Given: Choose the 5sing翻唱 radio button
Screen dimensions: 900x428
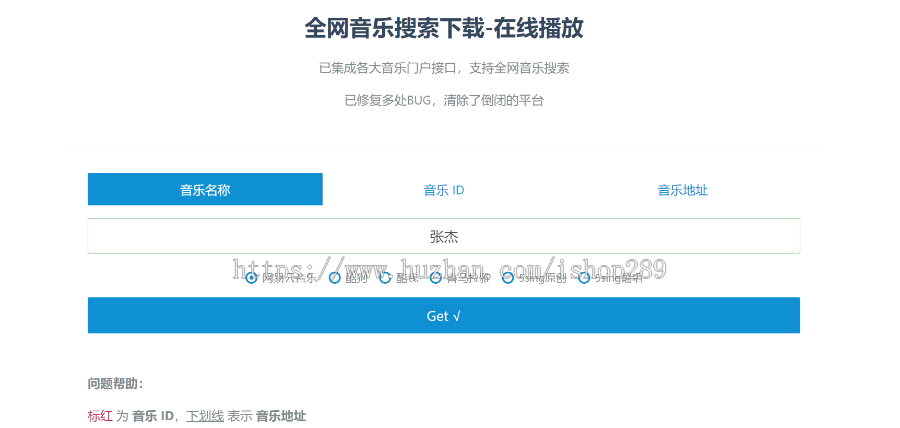Looking at the screenshot, I should pyautogui.click(x=584, y=278).
